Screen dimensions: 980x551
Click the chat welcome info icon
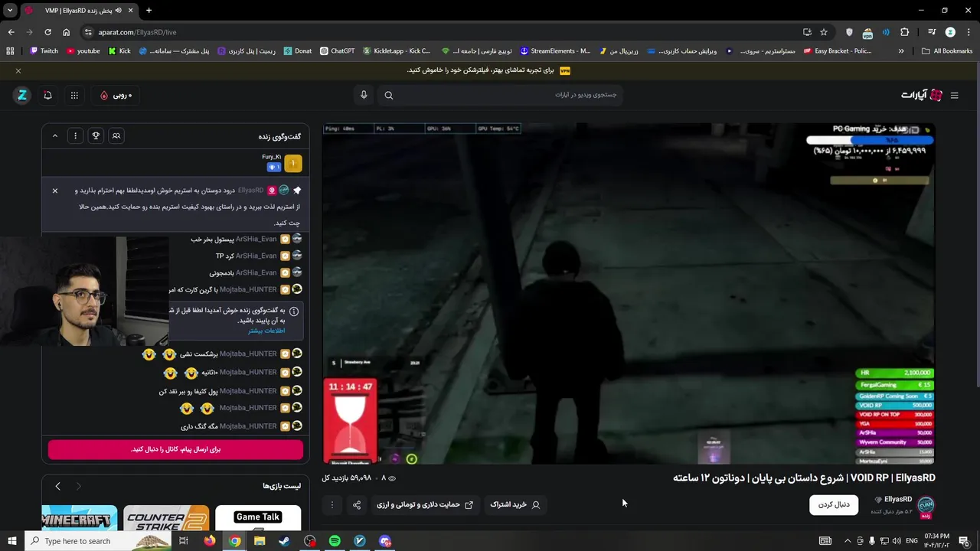point(294,312)
